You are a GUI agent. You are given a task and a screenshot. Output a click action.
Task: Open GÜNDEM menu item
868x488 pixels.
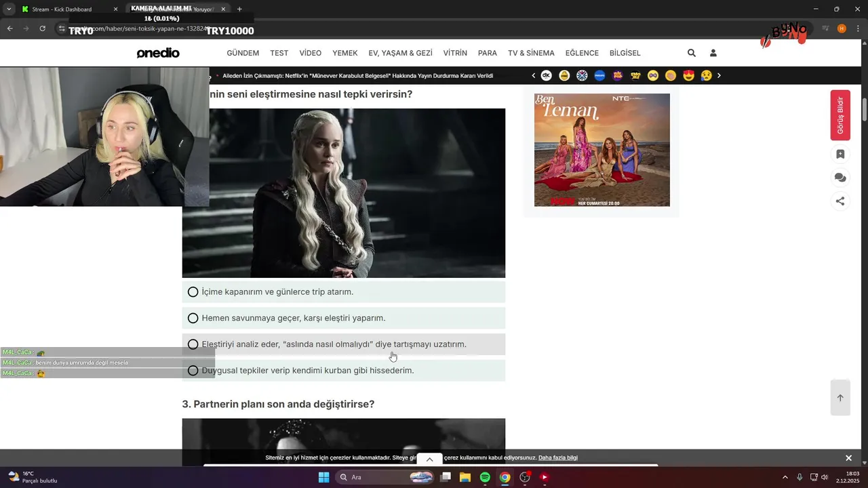(243, 53)
